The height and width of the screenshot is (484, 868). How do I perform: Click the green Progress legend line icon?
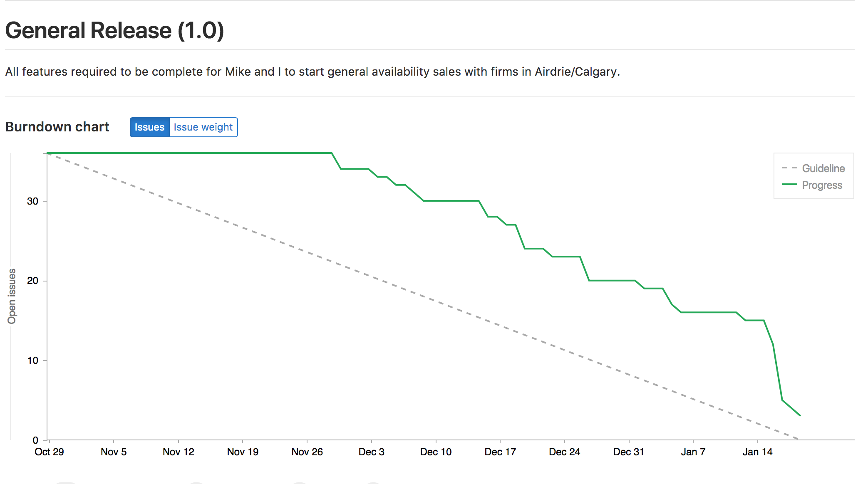(790, 184)
